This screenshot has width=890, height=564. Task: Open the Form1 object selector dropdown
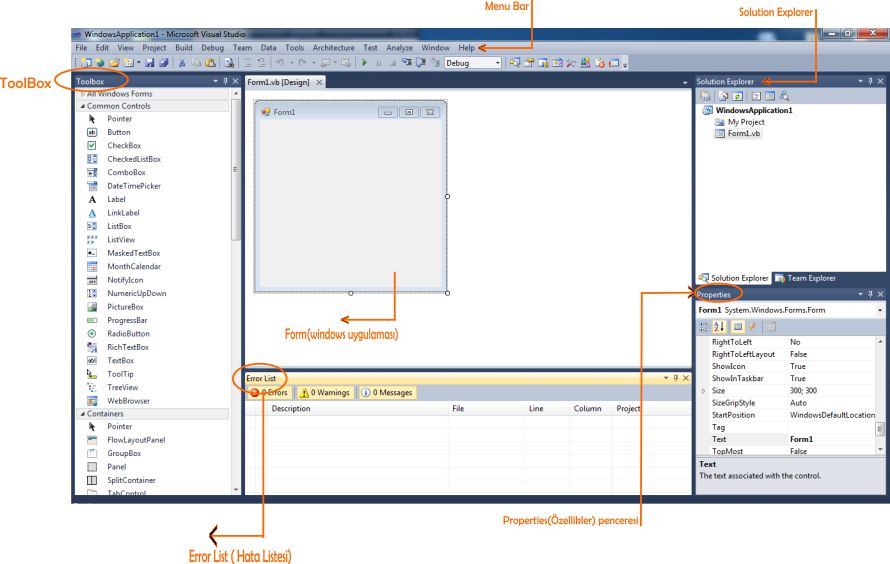pos(880,310)
